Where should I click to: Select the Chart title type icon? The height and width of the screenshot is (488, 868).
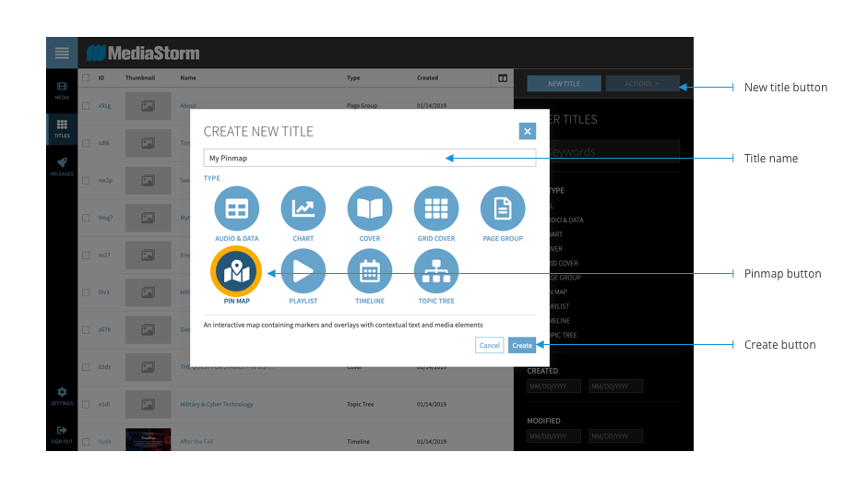tap(303, 208)
